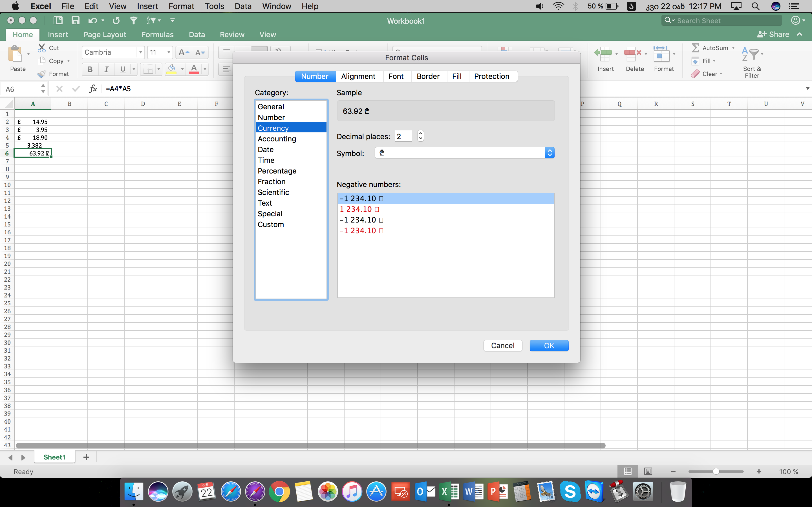812x507 pixels.
Task: Click the Save icon in title bar
Action: tap(75, 21)
